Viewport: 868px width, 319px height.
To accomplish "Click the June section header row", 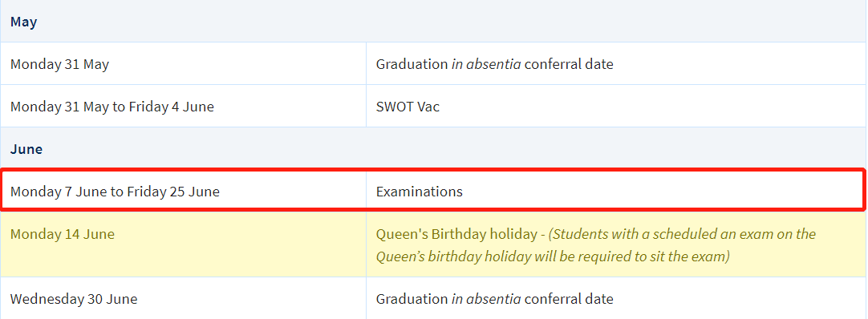I will point(434,149).
